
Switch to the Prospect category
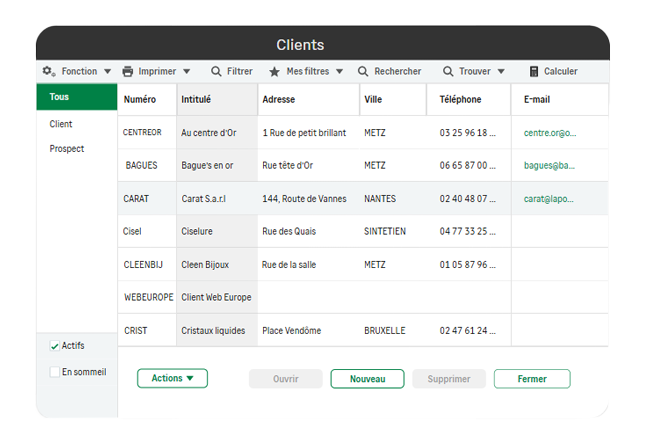(x=67, y=149)
